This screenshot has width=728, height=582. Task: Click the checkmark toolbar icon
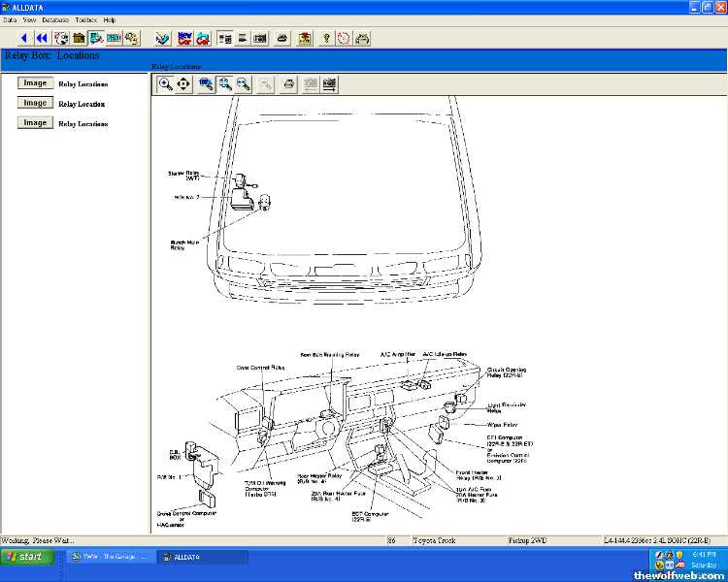click(162, 38)
